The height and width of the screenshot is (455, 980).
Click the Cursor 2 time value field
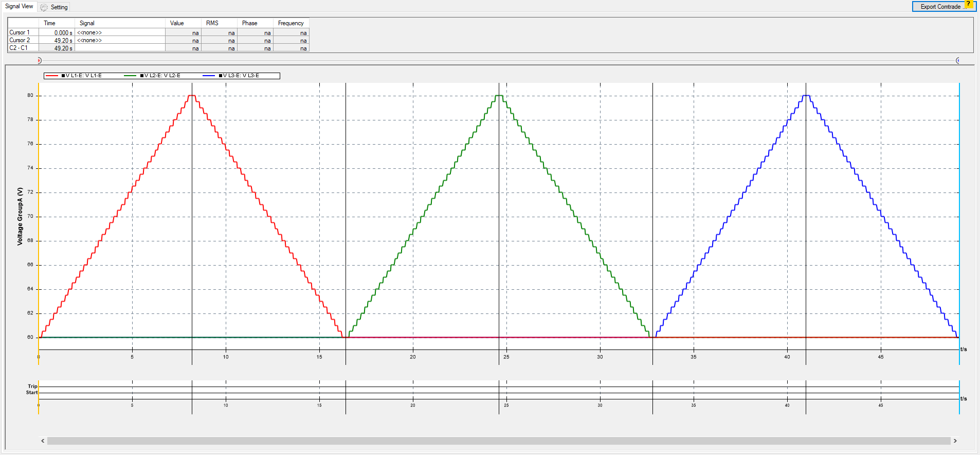click(57, 40)
